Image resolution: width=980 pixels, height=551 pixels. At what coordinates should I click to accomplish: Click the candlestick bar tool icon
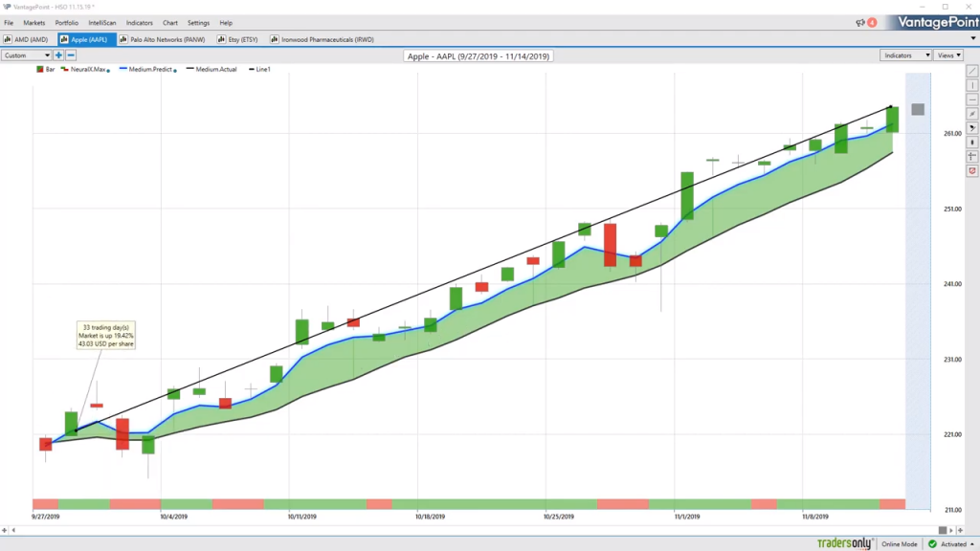coord(972,143)
